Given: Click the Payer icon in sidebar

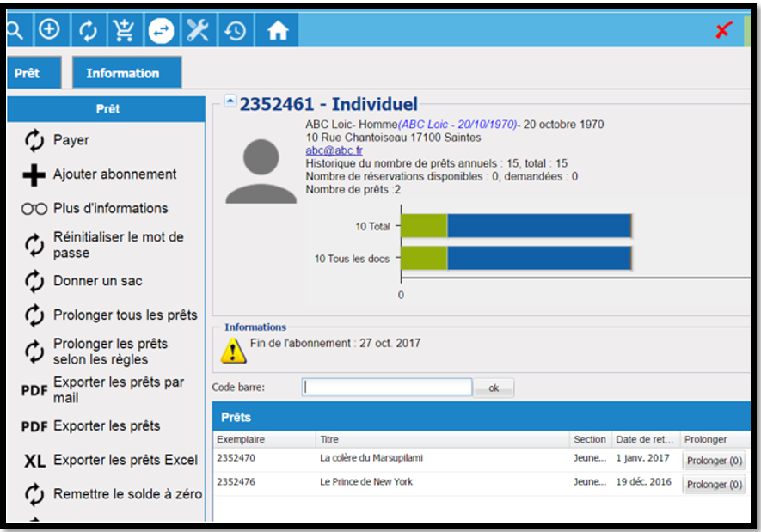Looking at the screenshot, I should pos(34,140).
